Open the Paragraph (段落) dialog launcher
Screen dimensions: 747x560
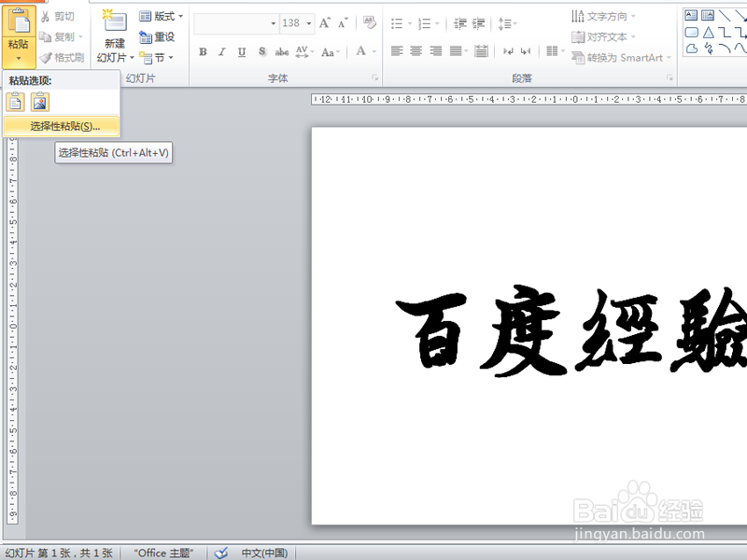(x=669, y=77)
